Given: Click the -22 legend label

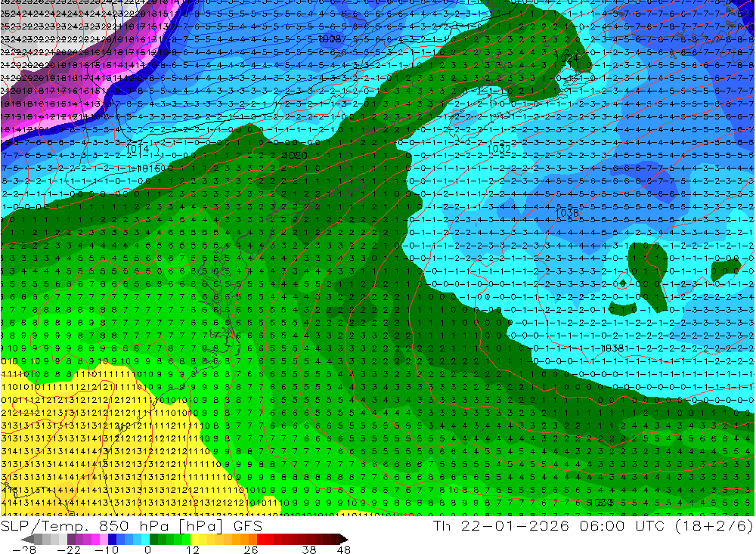Looking at the screenshot, I should coord(69,549).
